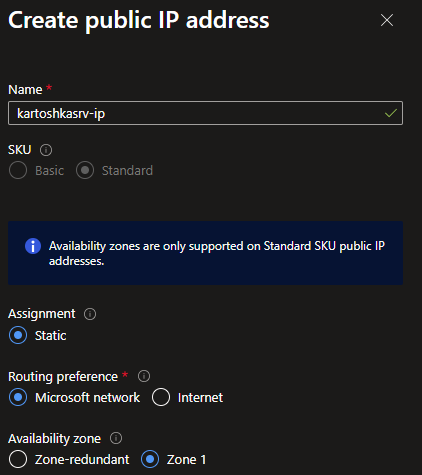Click the Routing preference label text
This screenshot has width=422, height=475.
point(63,377)
